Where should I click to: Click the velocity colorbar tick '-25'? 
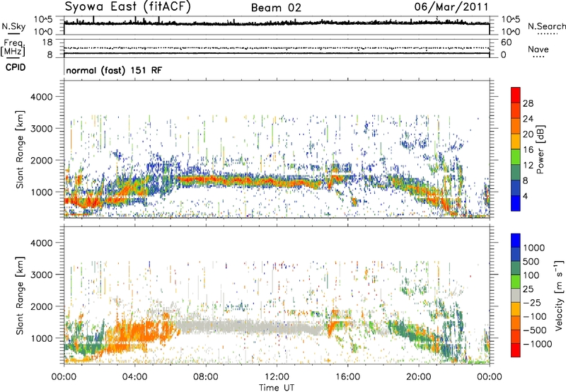(531, 303)
